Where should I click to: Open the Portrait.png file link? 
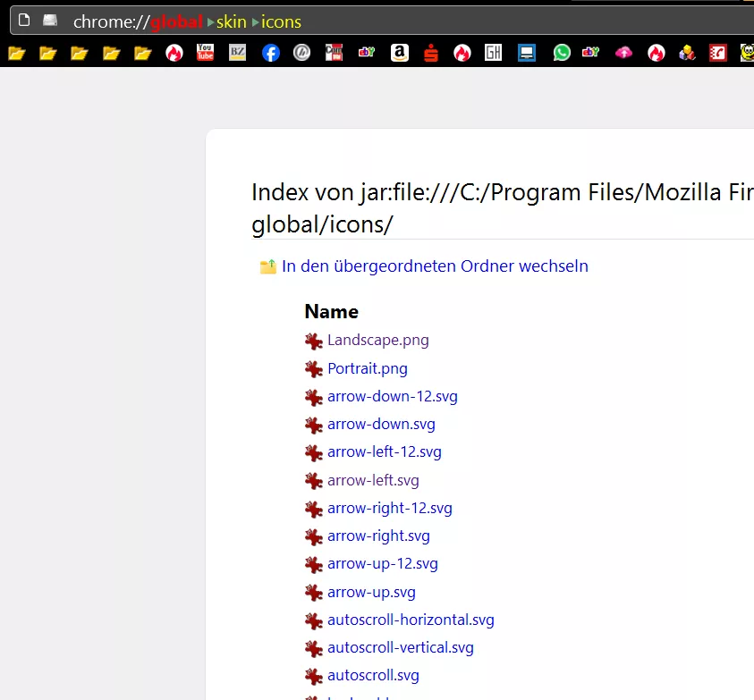368,368
